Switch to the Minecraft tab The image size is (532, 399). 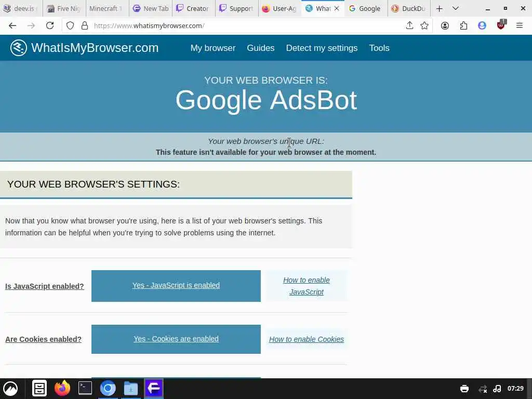tap(107, 8)
